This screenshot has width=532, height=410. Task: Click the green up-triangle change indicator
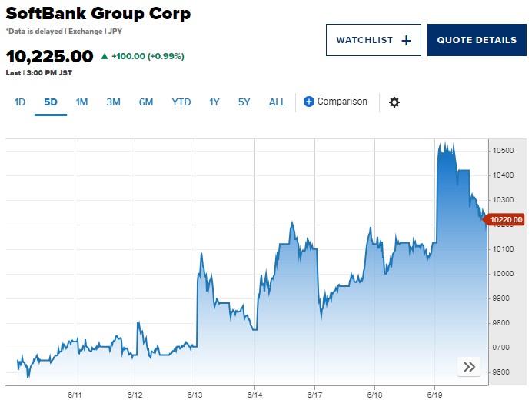[105, 56]
